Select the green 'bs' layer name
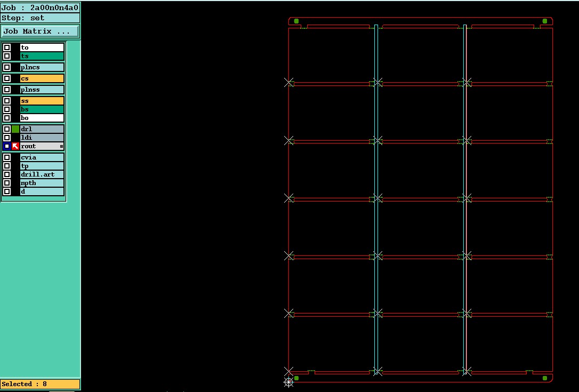This screenshot has height=392, width=579. 42,109
